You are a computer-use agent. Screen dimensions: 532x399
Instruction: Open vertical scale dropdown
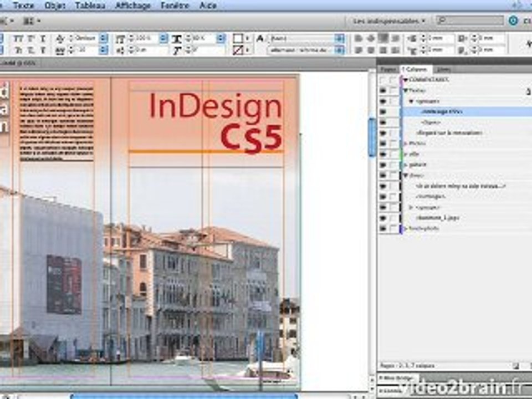163,38
